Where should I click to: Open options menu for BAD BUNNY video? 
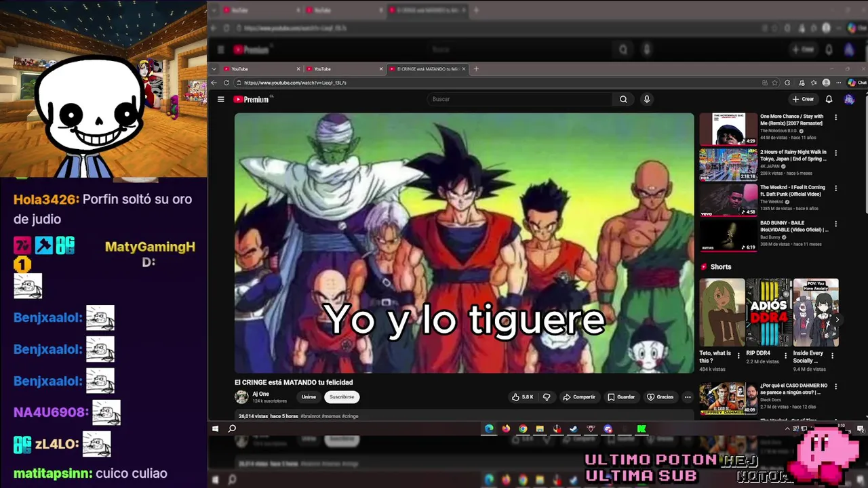(835, 224)
